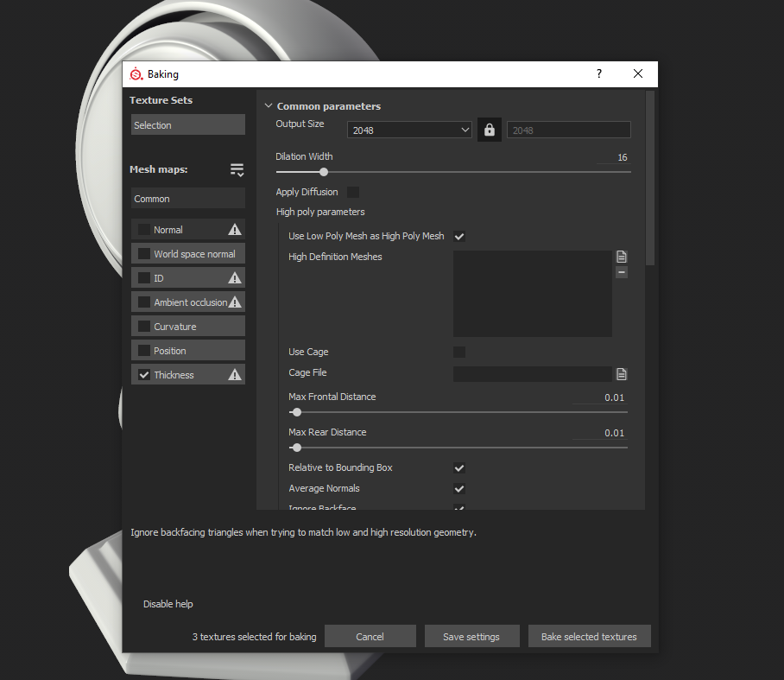Click the help question mark in title bar

599,74
